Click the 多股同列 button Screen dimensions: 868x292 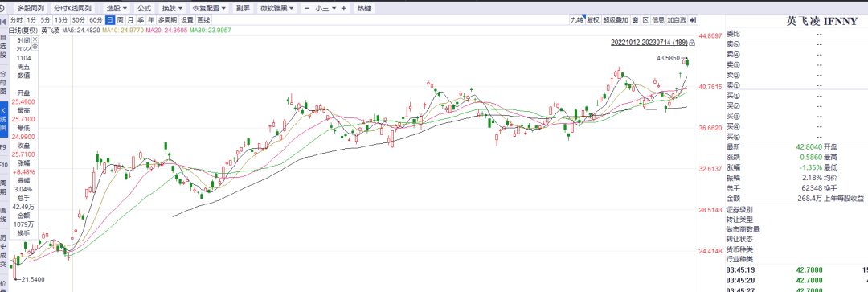coord(30,8)
